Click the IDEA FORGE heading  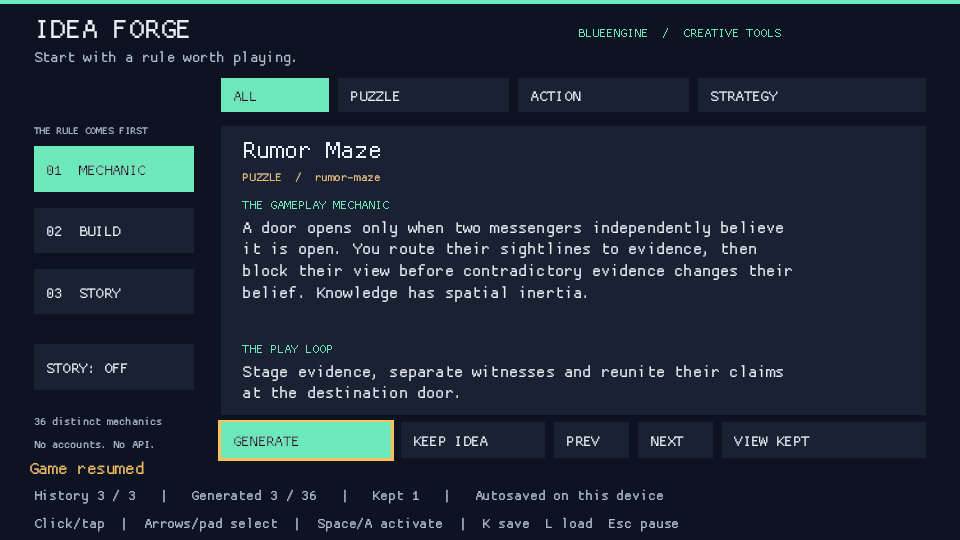click(x=113, y=29)
